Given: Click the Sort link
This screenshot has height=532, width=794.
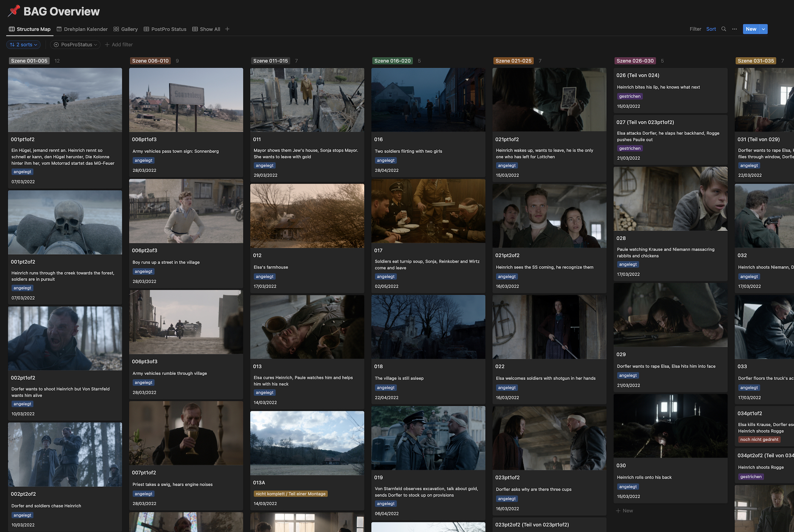Looking at the screenshot, I should pos(711,29).
